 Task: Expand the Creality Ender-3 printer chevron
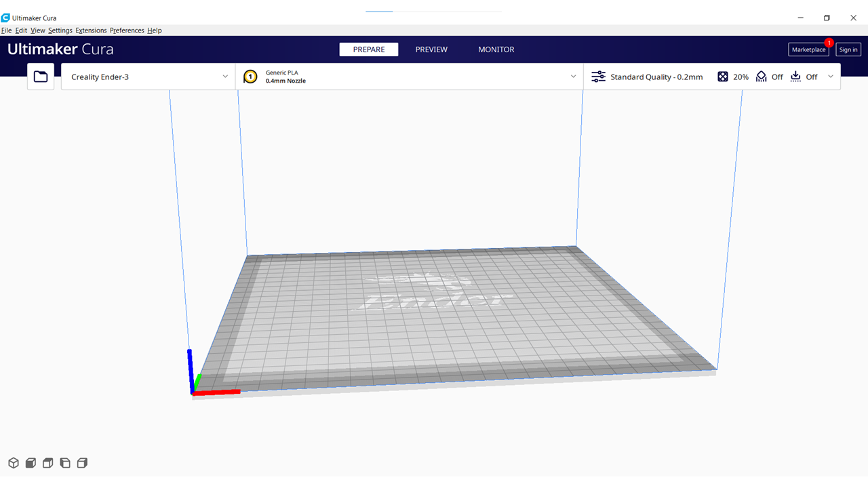tap(225, 77)
